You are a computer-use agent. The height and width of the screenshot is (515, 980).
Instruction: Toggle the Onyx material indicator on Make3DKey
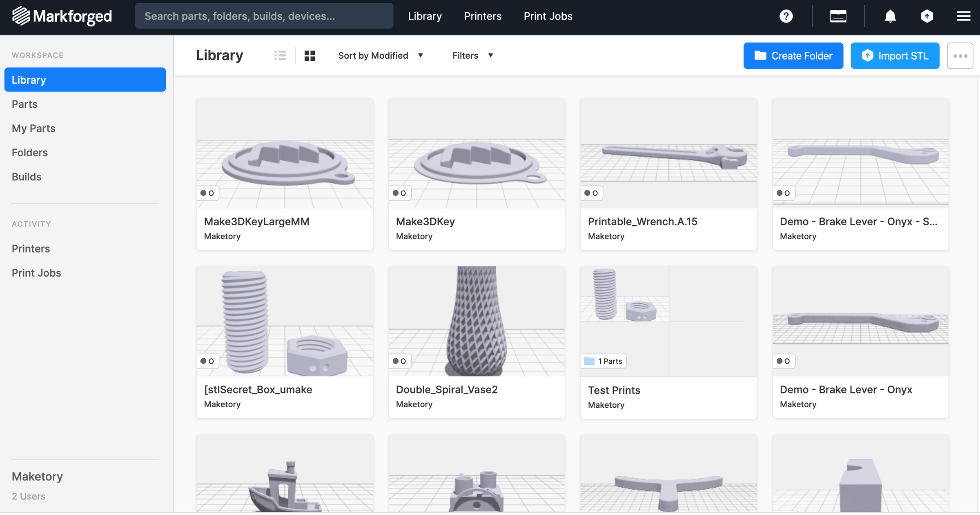pos(400,193)
